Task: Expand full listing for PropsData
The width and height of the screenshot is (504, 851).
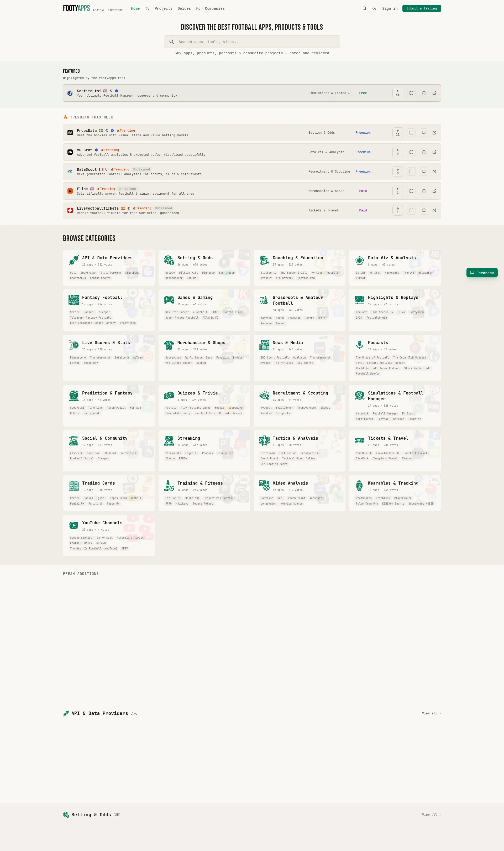Action: pyautogui.click(x=411, y=132)
